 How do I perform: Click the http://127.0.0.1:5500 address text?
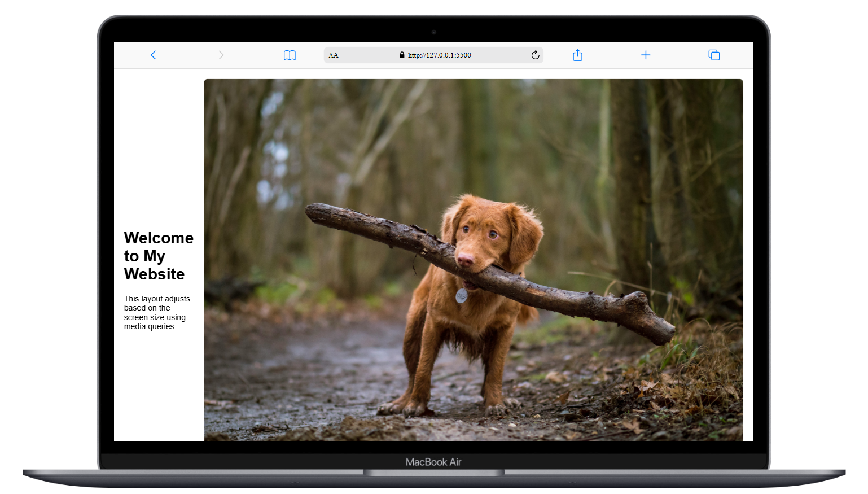tap(440, 55)
